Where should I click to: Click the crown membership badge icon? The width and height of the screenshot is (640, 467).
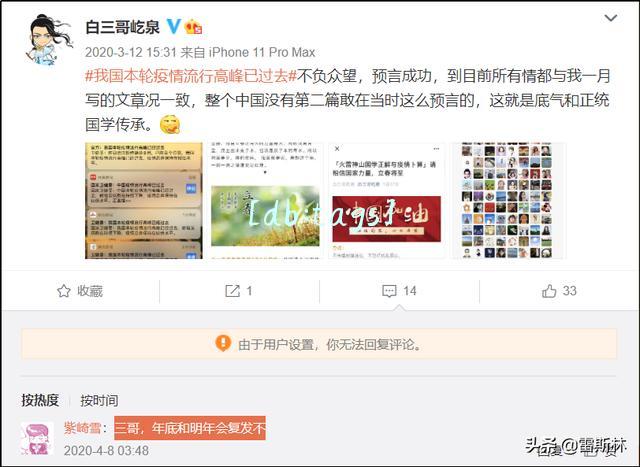pyautogui.click(x=193, y=27)
